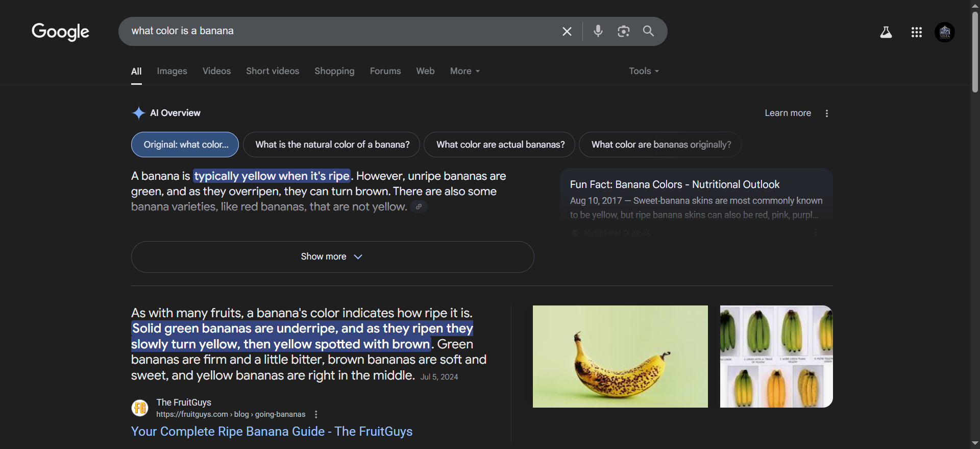
Task: Click highlighted 'typically yellow when it's ripe' text
Action: click(272, 176)
